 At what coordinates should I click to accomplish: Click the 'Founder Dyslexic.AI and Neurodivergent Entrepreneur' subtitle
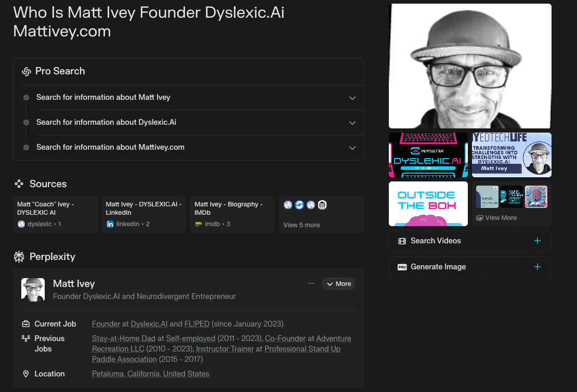tap(145, 296)
